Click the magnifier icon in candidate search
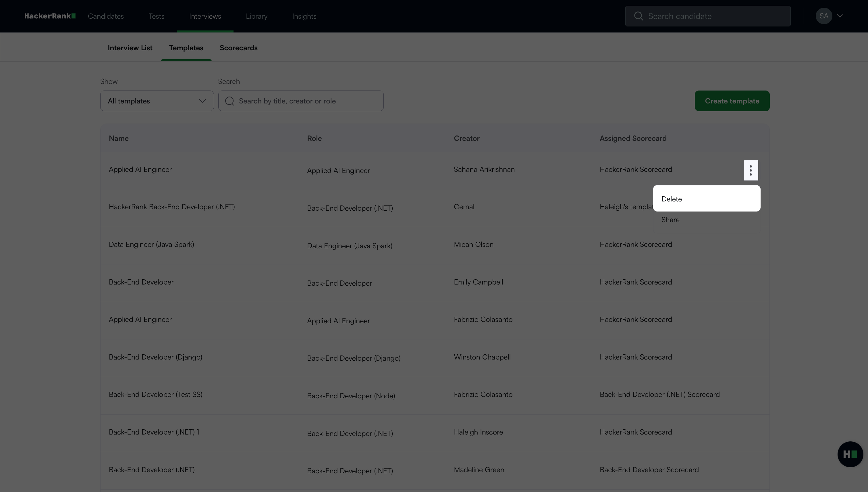Viewport: 868px width, 492px height. [x=638, y=16]
